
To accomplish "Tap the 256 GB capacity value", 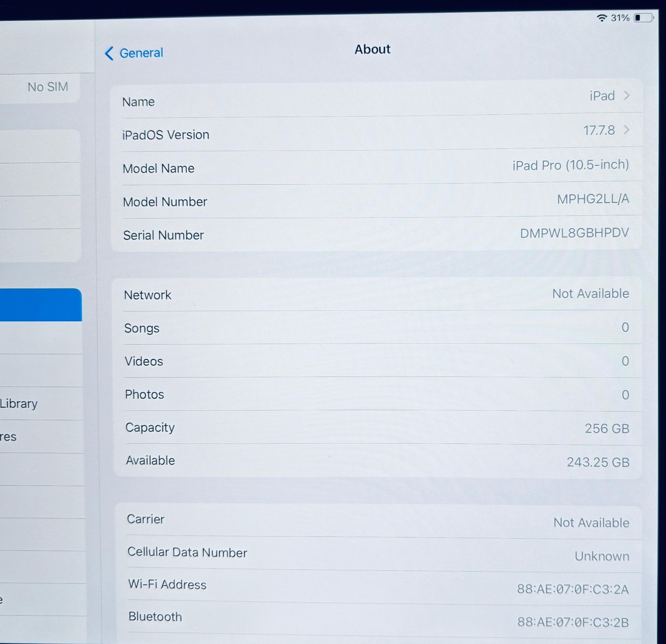I will point(607,428).
